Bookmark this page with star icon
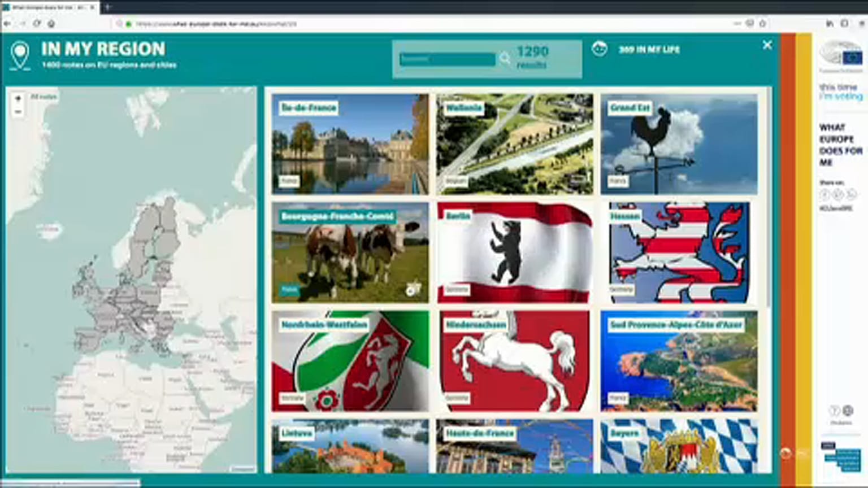Image resolution: width=868 pixels, height=488 pixels. click(762, 23)
